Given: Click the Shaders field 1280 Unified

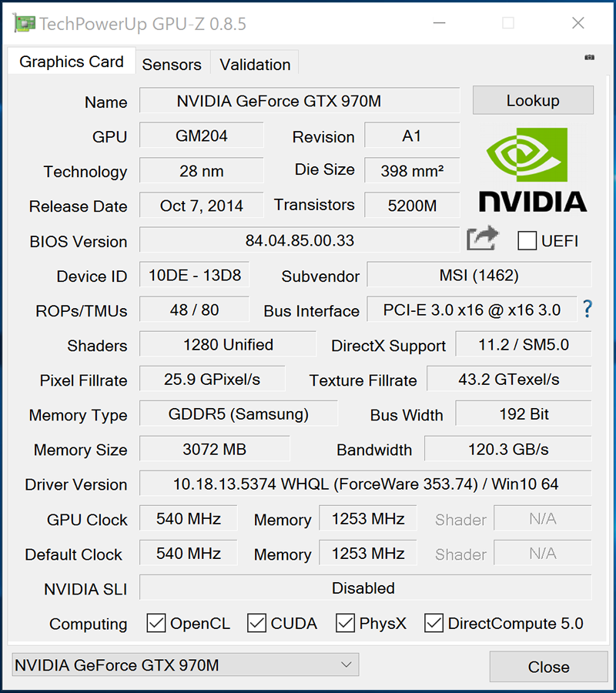Looking at the screenshot, I should pyautogui.click(x=228, y=344).
